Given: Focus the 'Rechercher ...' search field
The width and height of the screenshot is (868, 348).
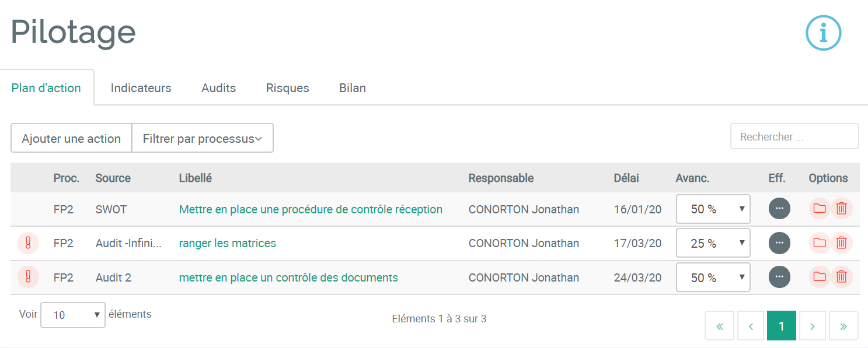Looking at the screenshot, I should coord(794,136).
